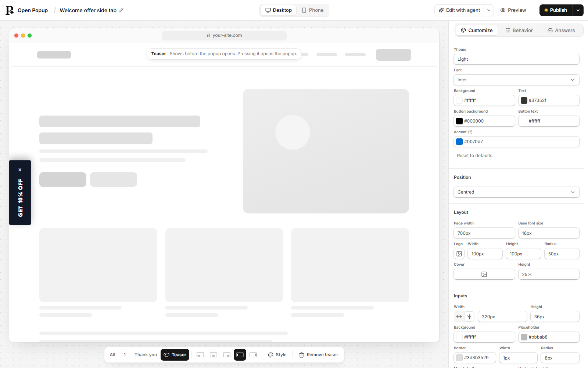Click the Base font size field
Screen dimensions: 588x368
click(x=549, y=233)
